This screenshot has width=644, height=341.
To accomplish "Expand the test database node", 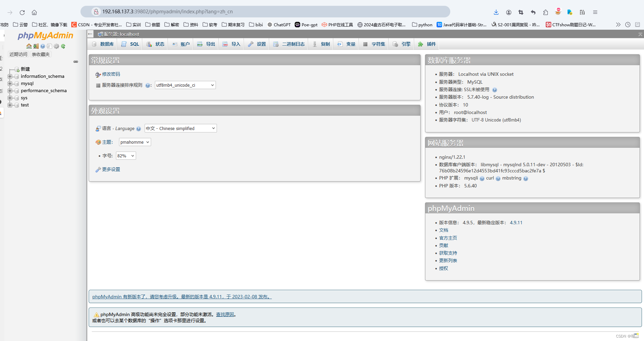I will pyautogui.click(x=10, y=105).
